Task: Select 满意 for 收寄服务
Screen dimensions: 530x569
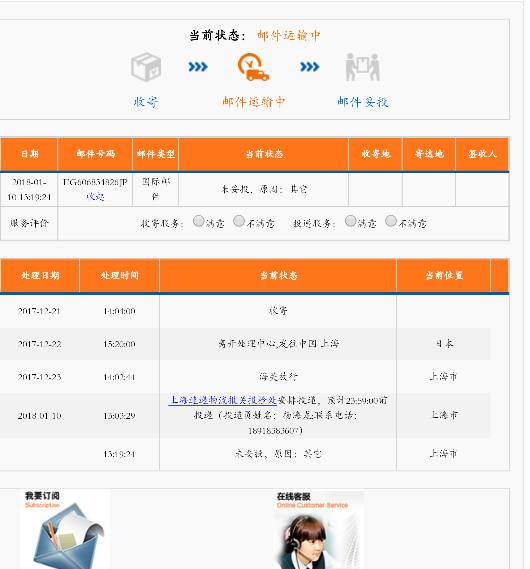Action: pos(198,221)
